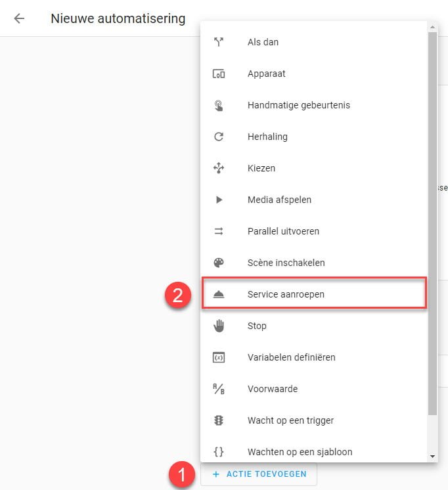Viewport: 448px width, 490px height.
Task: Click the palette icon for Scène inschakelen
Action: tap(219, 263)
